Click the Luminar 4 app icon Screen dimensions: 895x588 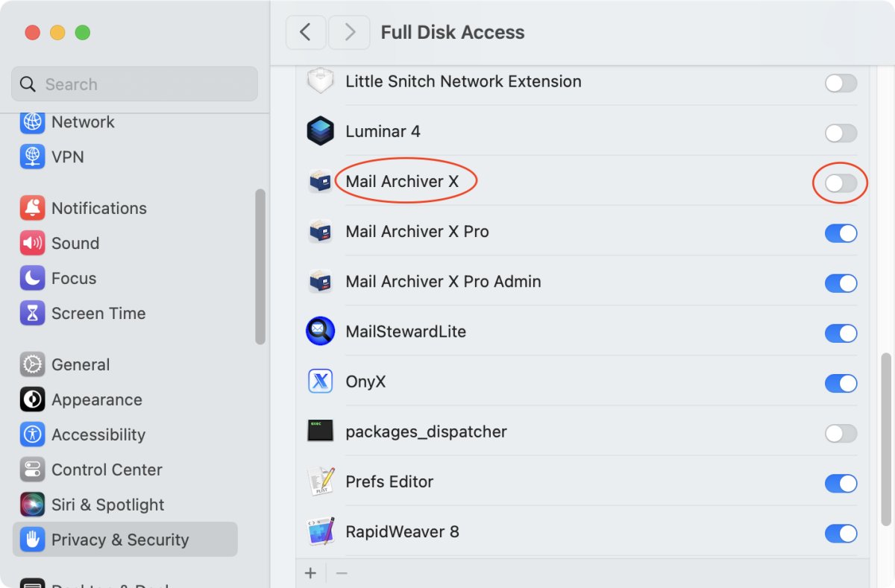pos(320,132)
